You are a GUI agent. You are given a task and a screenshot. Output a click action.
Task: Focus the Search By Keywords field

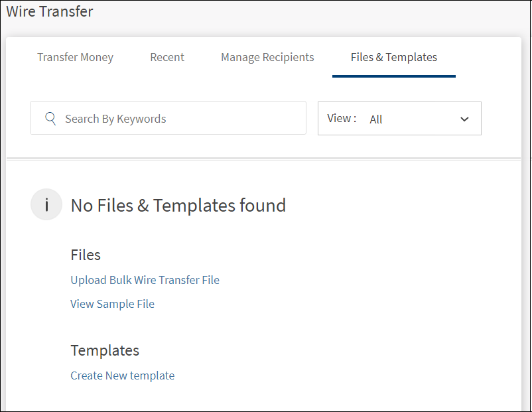(x=179, y=119)
